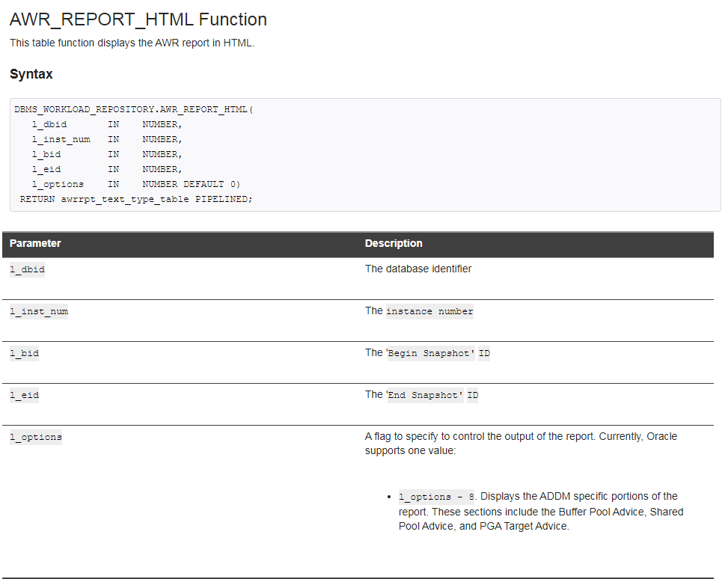Select the l_inst_num parameter name
Viewport: 728px width, 585px height.
coord(38,311)
